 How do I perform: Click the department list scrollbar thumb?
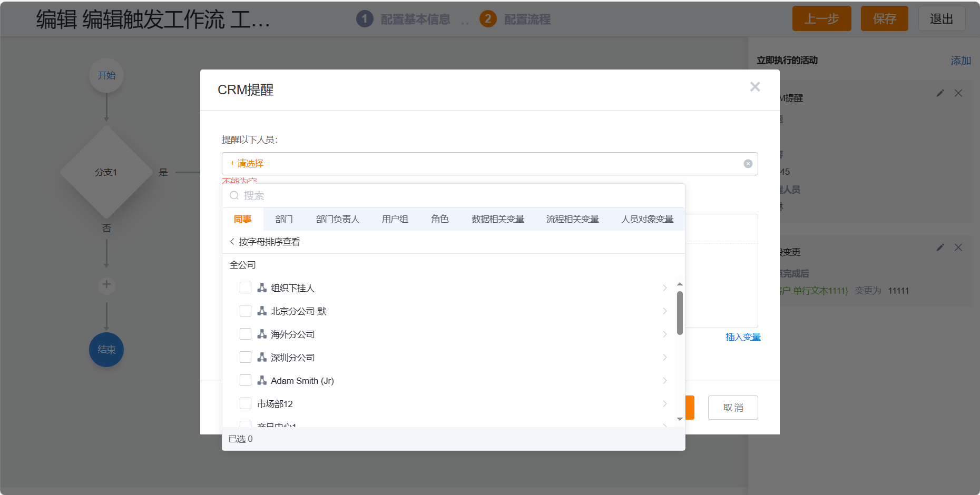coord(680,313)
